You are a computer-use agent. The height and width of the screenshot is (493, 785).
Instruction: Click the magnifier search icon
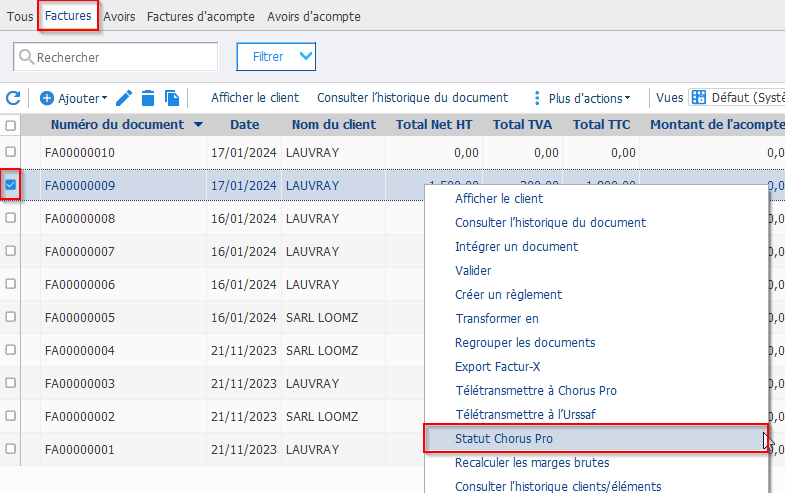coord(26,57)
